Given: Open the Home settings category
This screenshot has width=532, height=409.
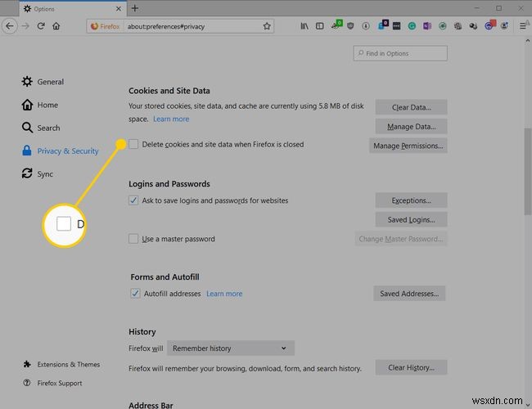Looking at the screenshot, I should pos(40,105).
